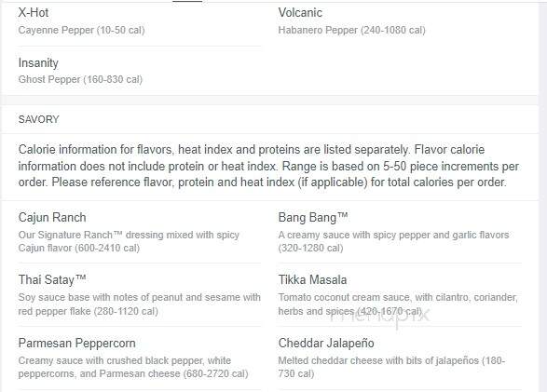Image resolution: width=547 pixels, height=392 pixels.
Task: Open the SAVORY section header
Action: tap(39, 119)
